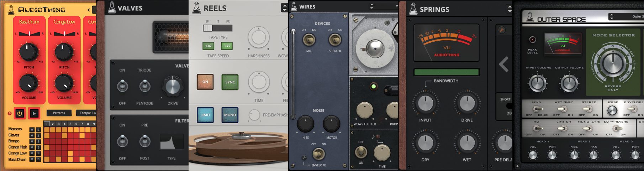Click the orange ON button in Reels

click(205, 82)
